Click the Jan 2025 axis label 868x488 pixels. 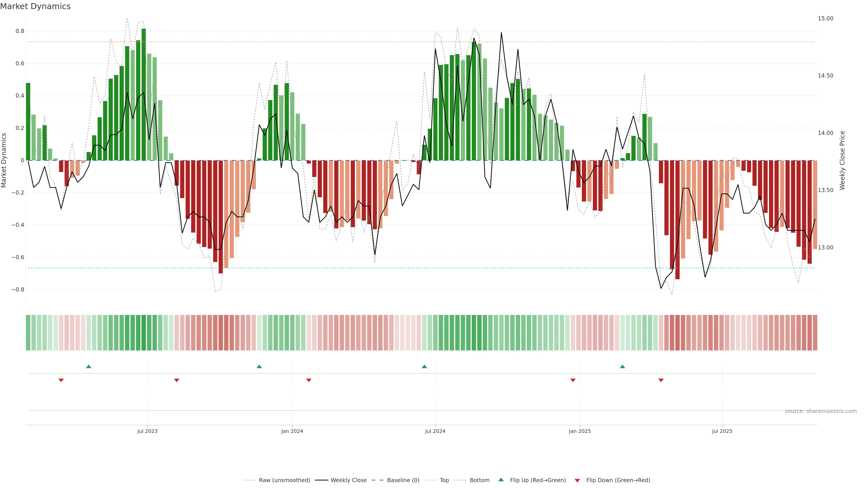[x=580, y=432]
